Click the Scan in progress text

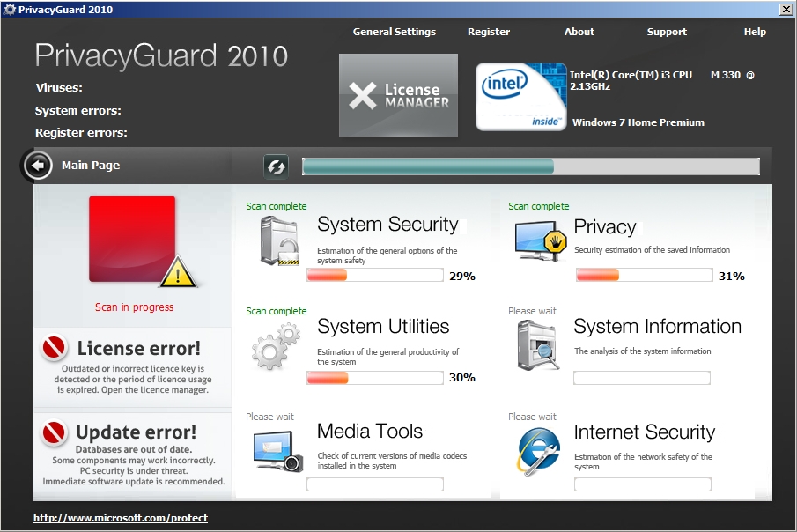(134, 307)
